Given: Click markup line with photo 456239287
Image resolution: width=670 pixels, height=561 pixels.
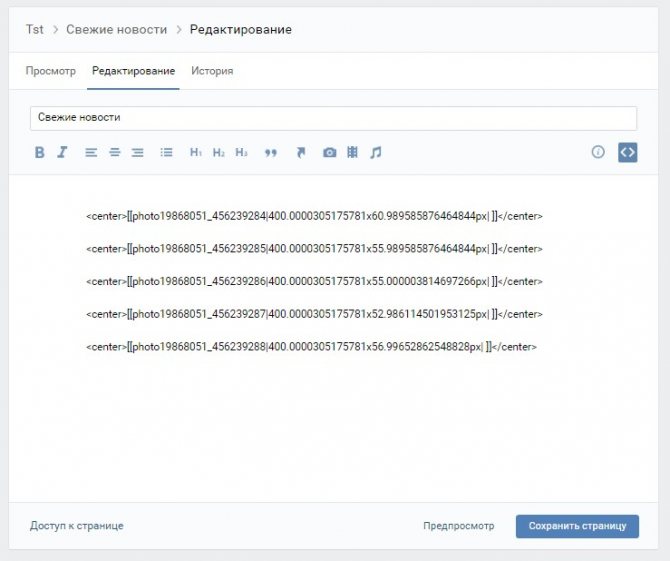Looking at the screenshot, I should click(x=314, y=314).
